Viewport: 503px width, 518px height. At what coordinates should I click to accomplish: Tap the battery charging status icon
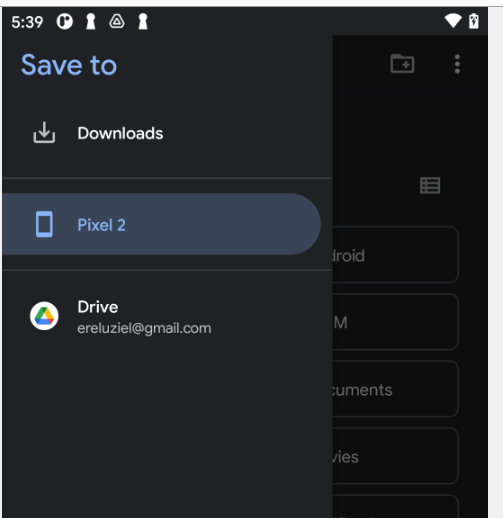pos(474,21)
